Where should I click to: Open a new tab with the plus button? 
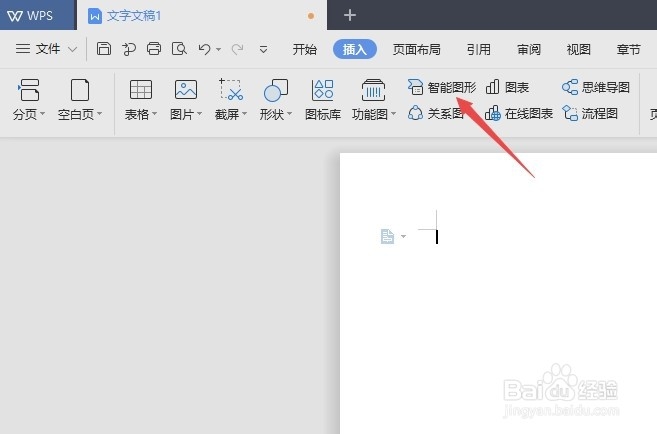pyautogui.click(x=349, y=16)
